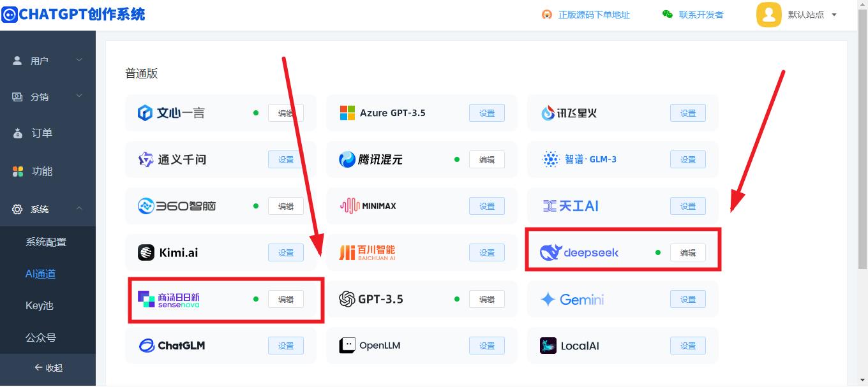Collapse the 系统 menu chevron

point(79,208)
